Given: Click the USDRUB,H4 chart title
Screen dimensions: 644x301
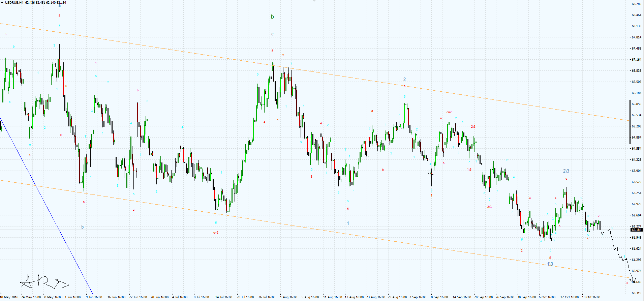Looking at the screenshot, I should pos(14,3).
